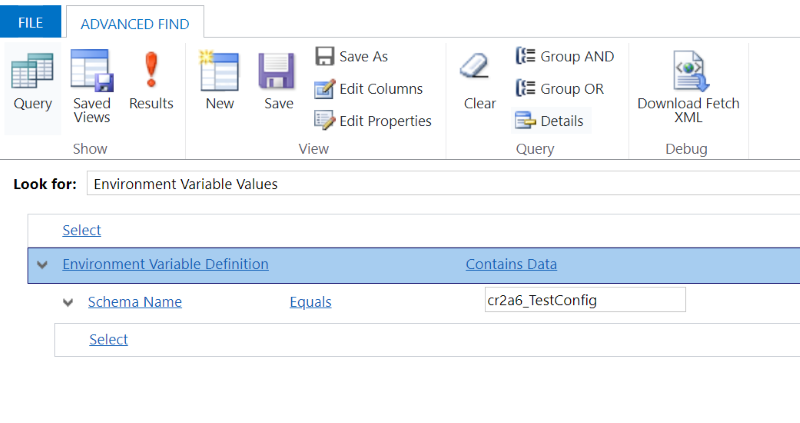Open the FILE tab

(x=31, y=22)
